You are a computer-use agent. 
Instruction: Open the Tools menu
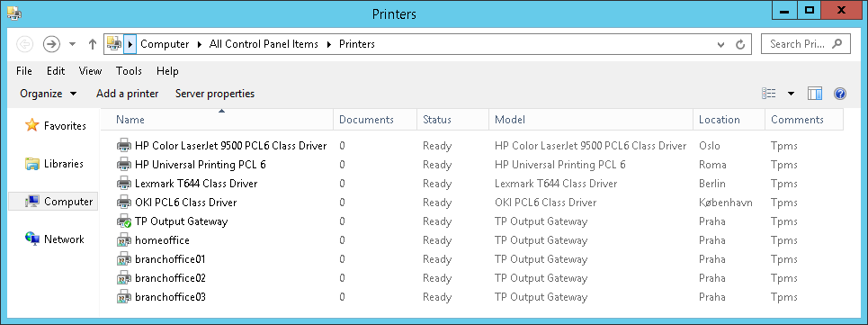coord(129,71)
